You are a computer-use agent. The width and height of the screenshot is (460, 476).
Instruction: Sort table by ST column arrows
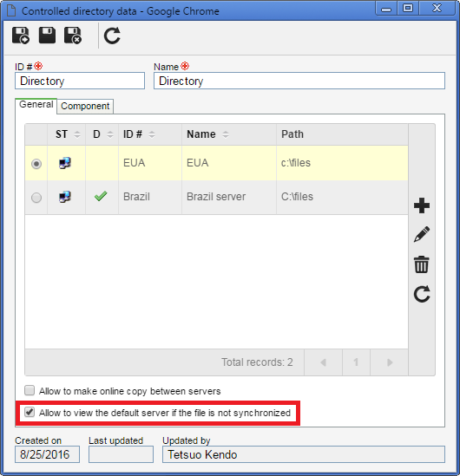[x=77, y=134]
